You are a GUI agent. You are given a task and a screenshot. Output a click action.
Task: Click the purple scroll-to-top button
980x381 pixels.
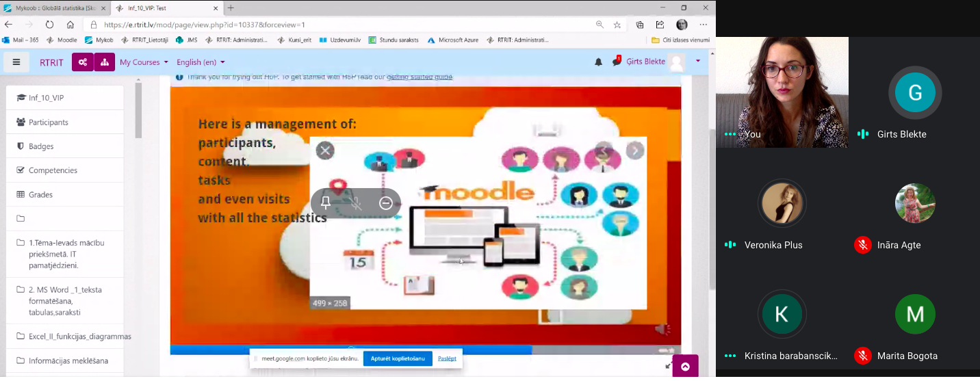pyautogui.click(x=685, y=366)
